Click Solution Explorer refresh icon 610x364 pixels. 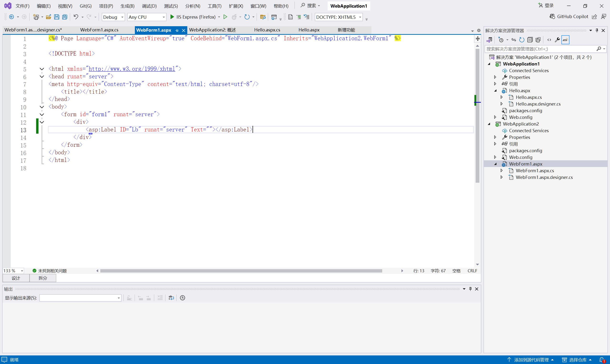(522, 40)
